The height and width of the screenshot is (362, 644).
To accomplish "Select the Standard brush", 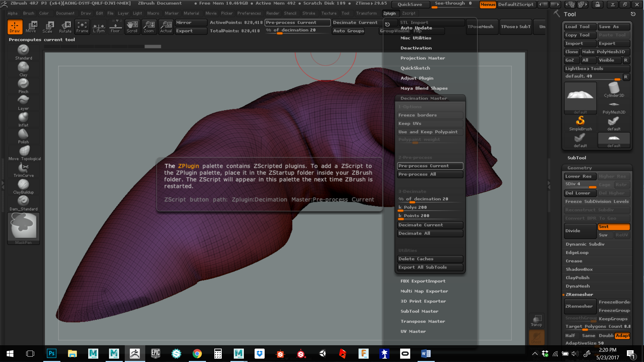I will click(x=23, y=52).
